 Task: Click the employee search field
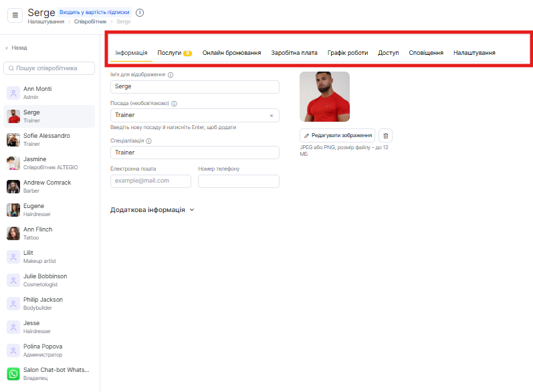point(50,68)
